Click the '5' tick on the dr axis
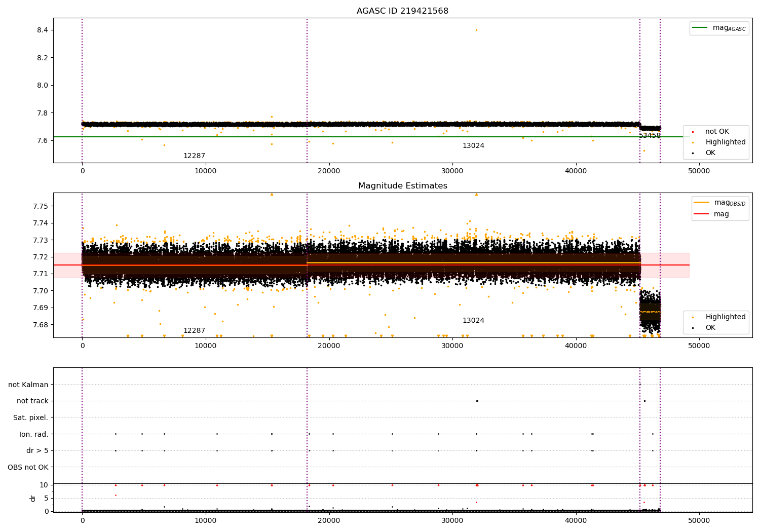 (46, 499)
